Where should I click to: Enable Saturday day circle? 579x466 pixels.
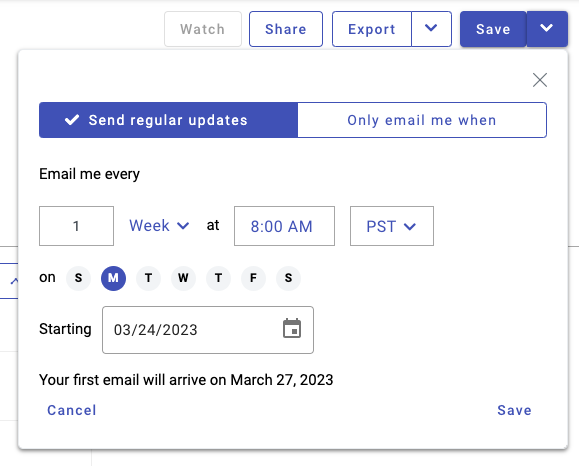click(288, 278)
